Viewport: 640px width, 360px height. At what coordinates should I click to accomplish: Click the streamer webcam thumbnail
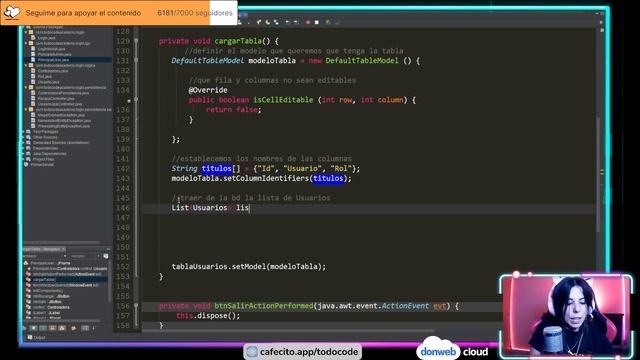pyautogui.click(x=566, y=317)
